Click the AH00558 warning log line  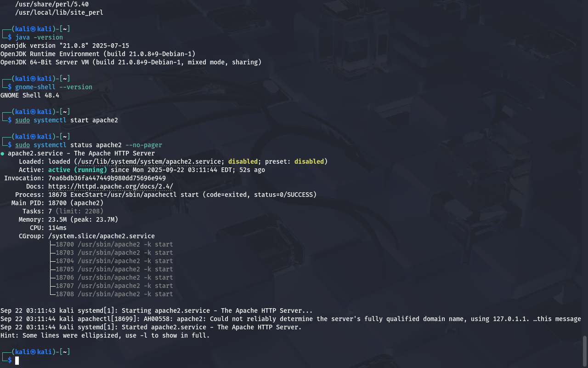pos(291,319)
